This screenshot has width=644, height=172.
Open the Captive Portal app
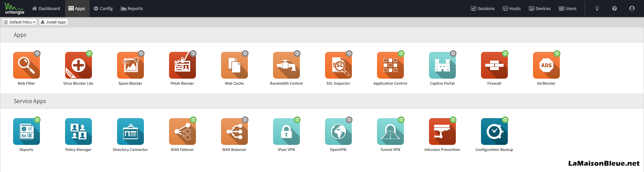[x=442, y=65]
